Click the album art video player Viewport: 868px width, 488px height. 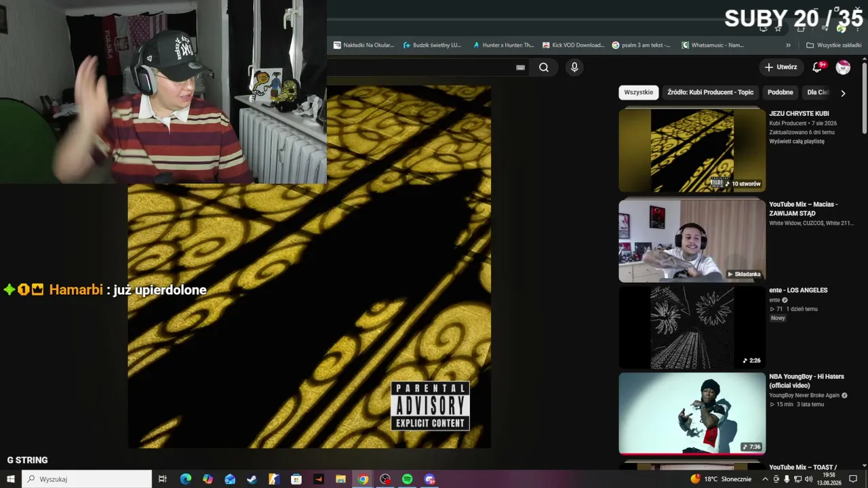coord(309,266)
